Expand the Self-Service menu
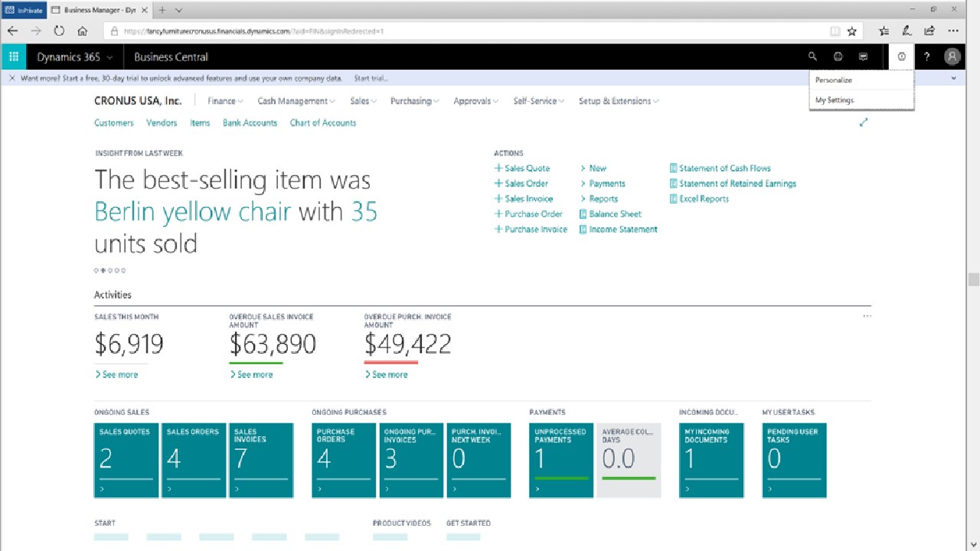The image size is (980, 551). click(x=539, y=101)
